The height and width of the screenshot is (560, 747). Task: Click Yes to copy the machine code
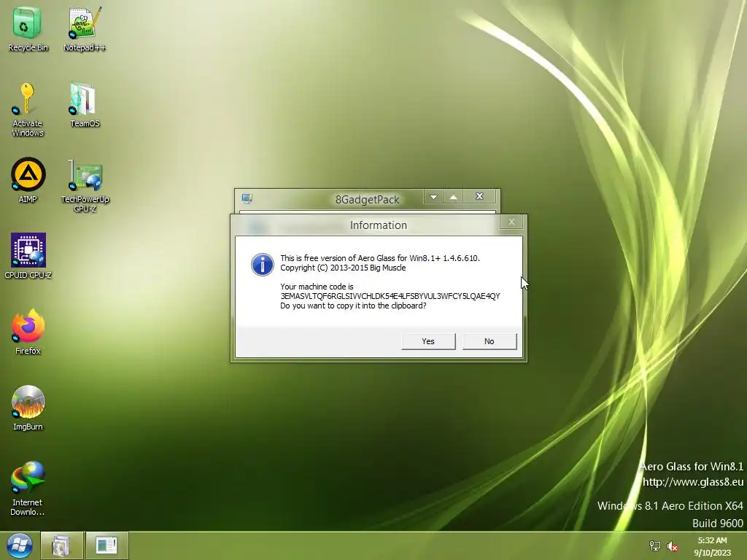pos(428,341)
